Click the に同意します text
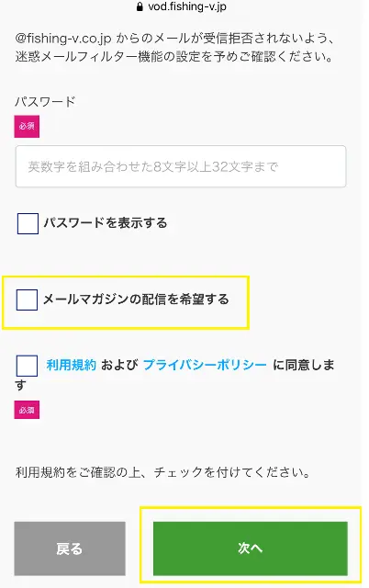The image size is (369, 588). tap(175, 375)
